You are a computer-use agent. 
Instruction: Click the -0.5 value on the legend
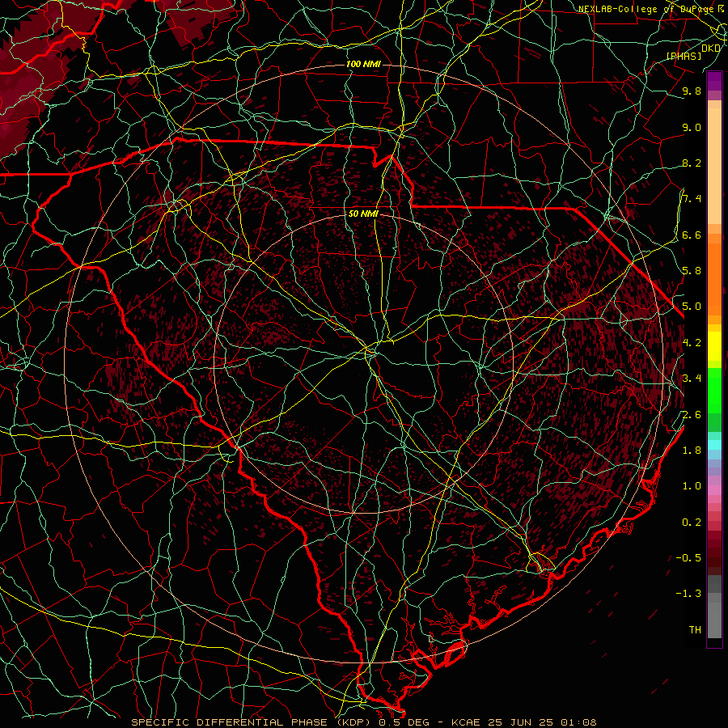pyautogui.click(x=688, y=558)
